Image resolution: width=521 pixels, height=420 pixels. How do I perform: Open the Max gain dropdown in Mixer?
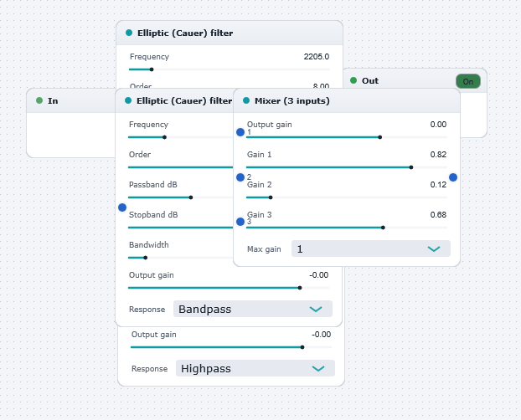pyautogui.click(x=371, y=248)
